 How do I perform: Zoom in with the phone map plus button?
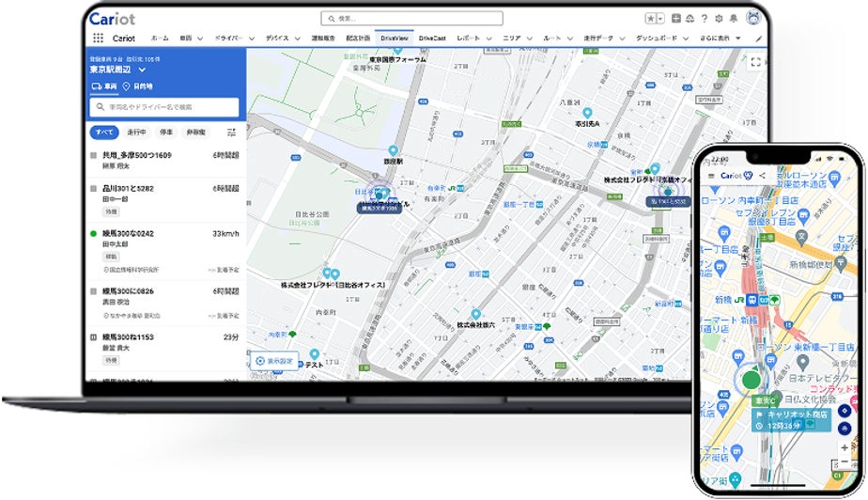(x=845, y=447)
